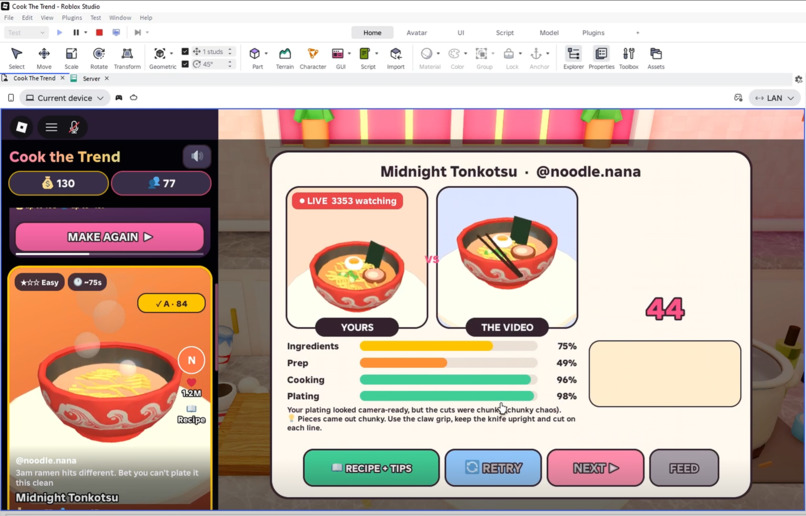
Task: Click the YOURS ramen thumbnail
Action: (x=357, y=257)
